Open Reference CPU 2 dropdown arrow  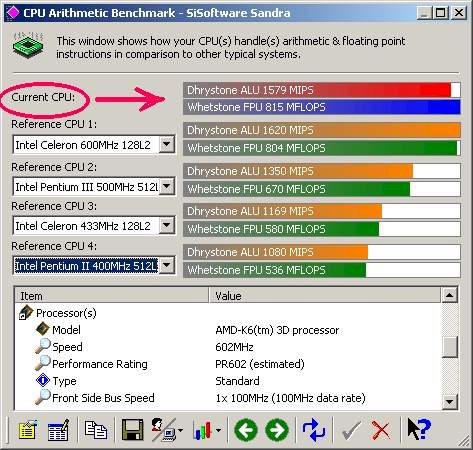point(166,186)
